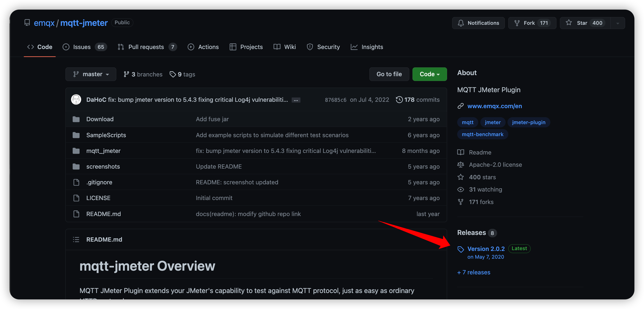Click the fork icon next to 171 forks
Screen dimensions: 644x309
[461, 202]
